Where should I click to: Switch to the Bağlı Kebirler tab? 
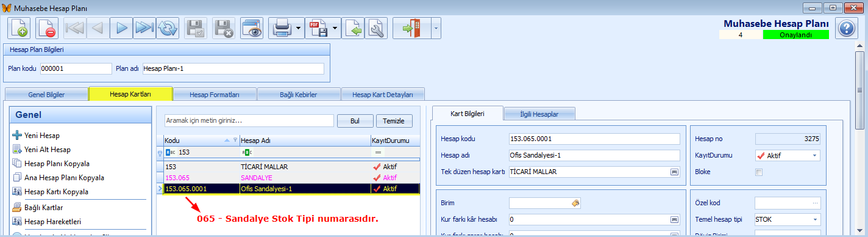299,95
